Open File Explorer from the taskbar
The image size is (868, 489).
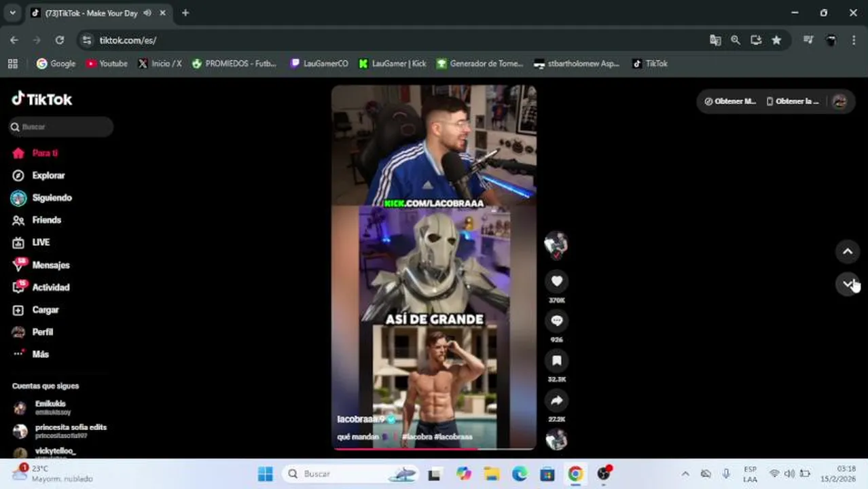tap(492, 474)
